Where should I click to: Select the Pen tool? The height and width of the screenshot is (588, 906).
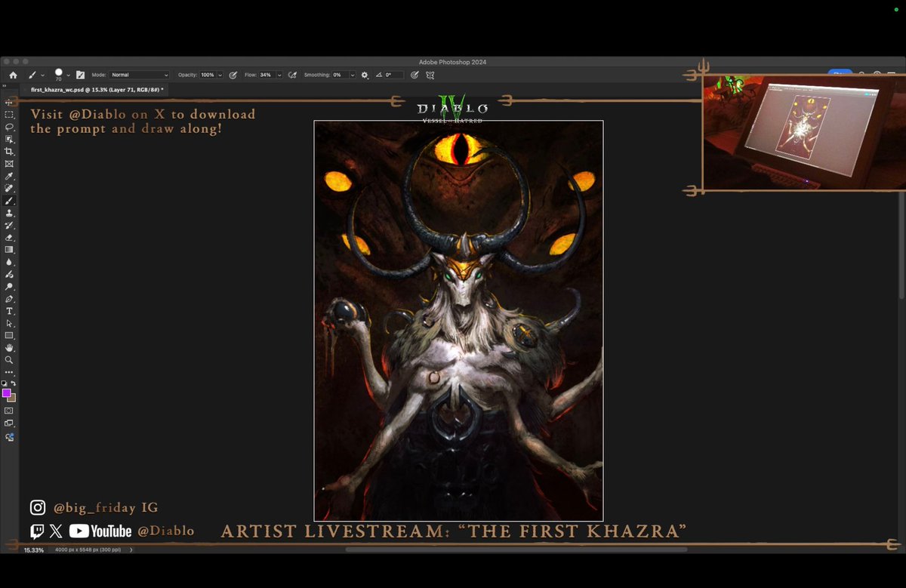coord(9,299)
